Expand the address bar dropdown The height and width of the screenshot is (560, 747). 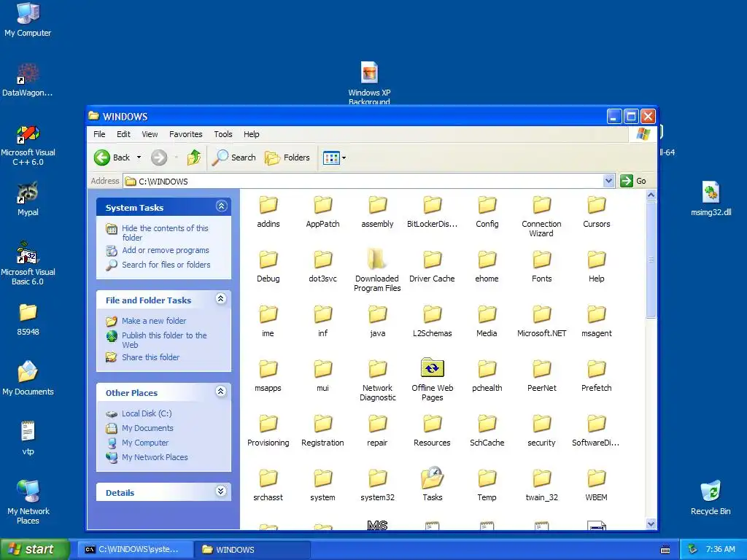click(608, 181)
